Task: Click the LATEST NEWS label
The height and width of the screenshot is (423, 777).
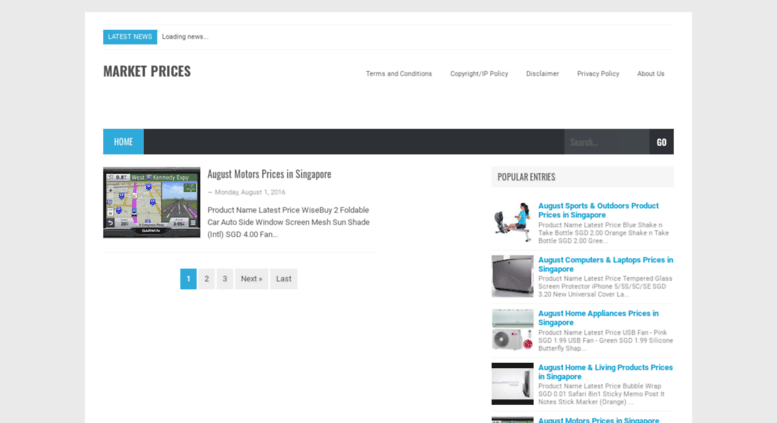Action: click(x=130, y=37)
